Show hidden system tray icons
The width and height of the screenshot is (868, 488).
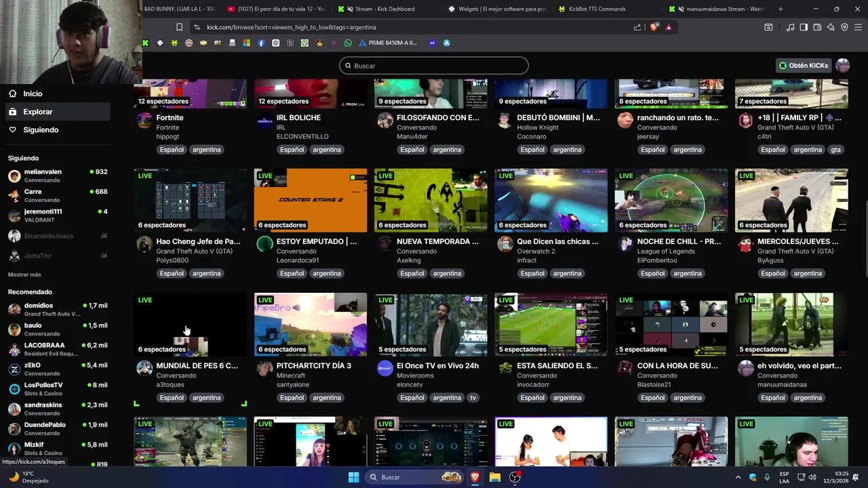(x=738, y=477)
